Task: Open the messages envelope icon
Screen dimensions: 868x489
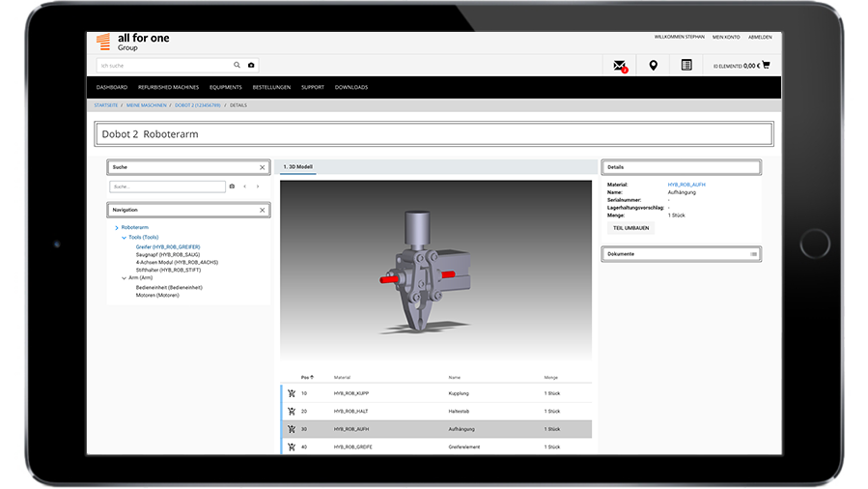Action: [619, 66]
